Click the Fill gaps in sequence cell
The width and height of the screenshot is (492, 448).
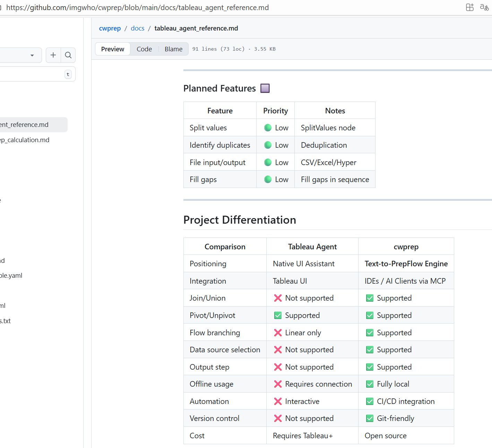335,179
